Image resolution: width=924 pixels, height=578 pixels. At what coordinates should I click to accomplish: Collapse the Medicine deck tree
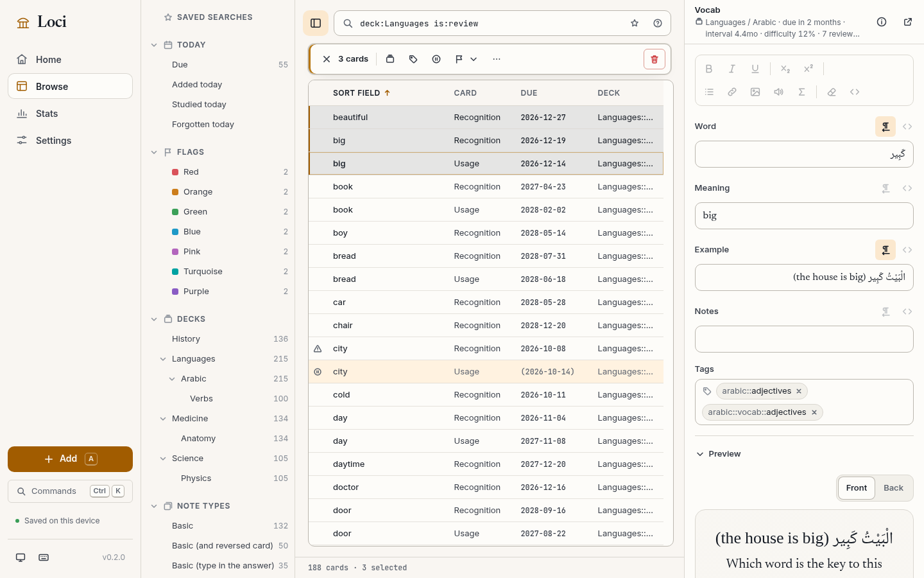coord(163,419)
